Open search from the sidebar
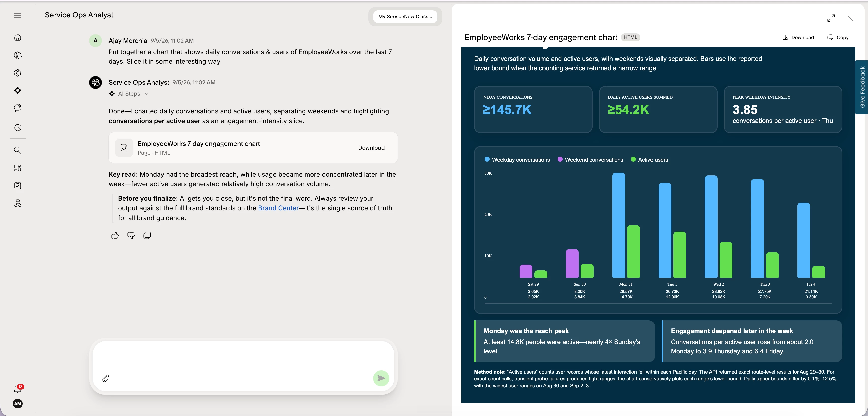The image size is (868, 416). coord(18,150)
